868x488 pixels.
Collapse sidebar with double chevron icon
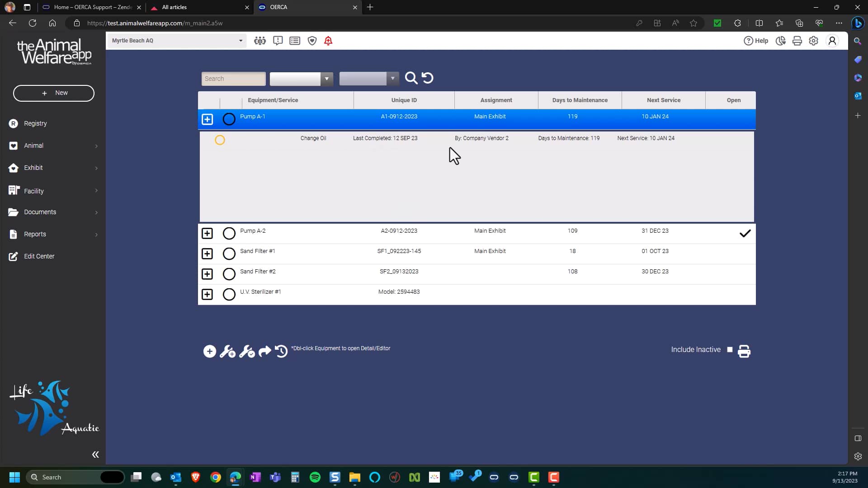point(95,455)
